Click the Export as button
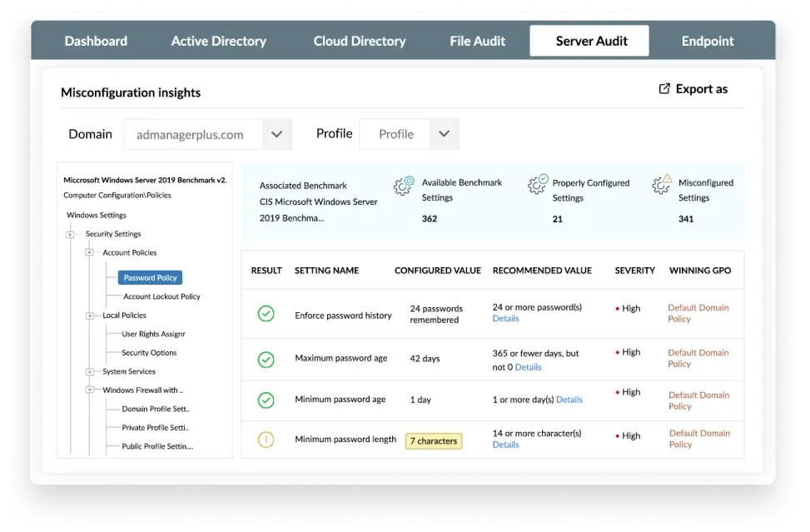 693,89
